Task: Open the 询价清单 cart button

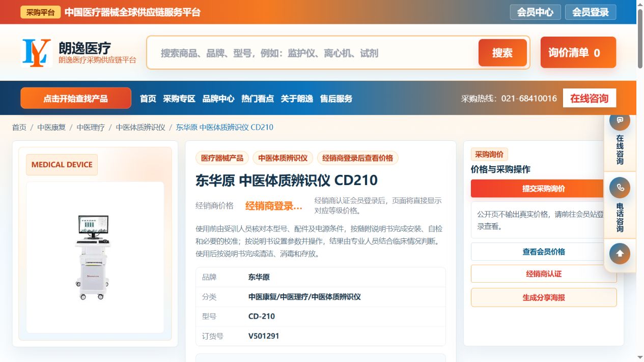Action: (x=578, y=52)
